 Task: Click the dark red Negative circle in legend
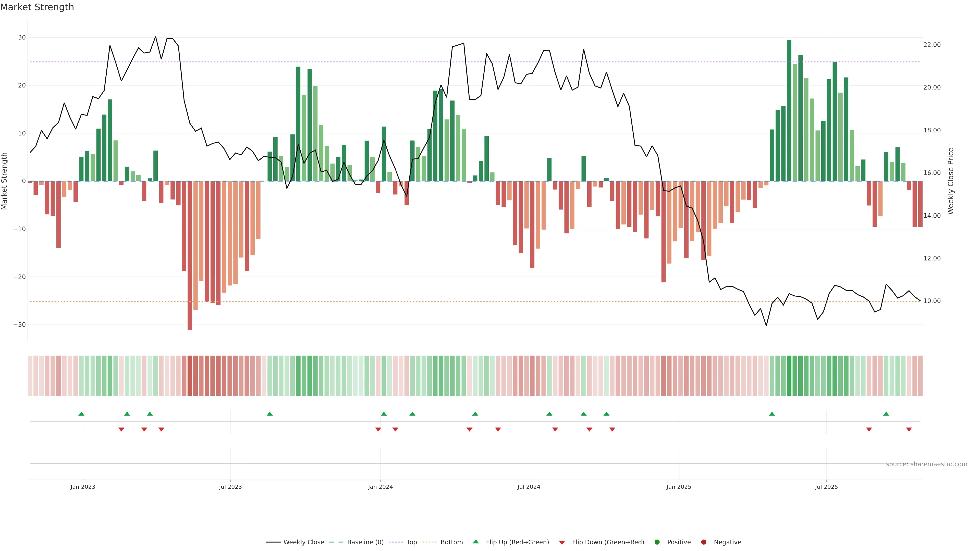click(x=703, y=542)
